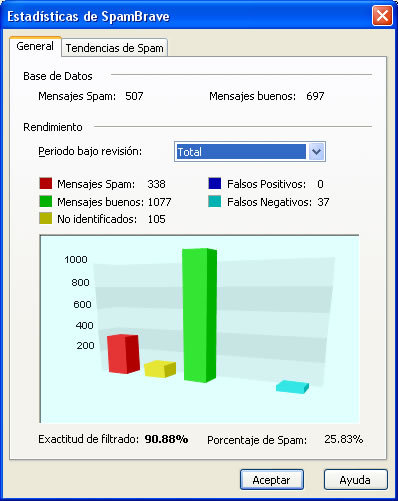This screenshot has height=501, width=398.
Task: Click the database Mensajes Spam value 507
Action: (134, 96)
